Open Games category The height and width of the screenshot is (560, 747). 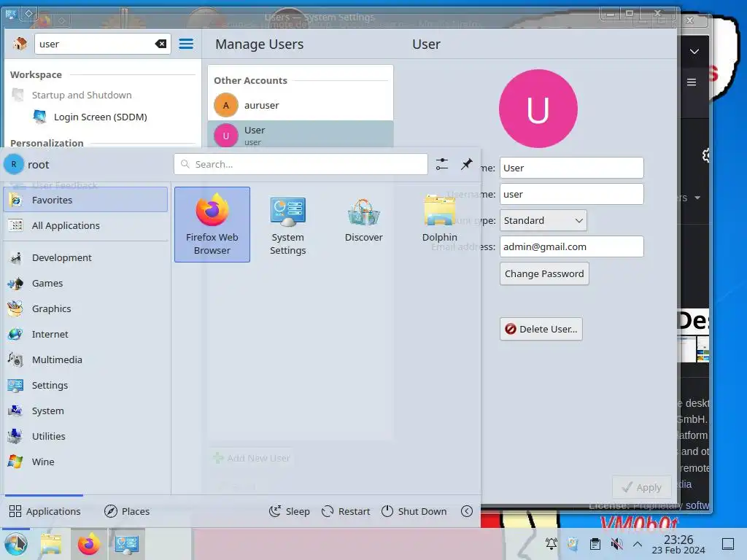86,284
